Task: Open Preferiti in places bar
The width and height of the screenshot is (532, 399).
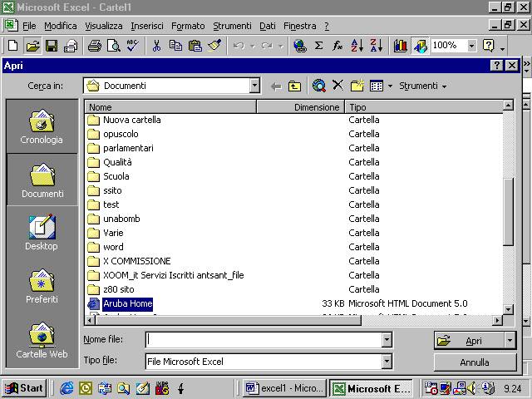Action: (x=42, y=286)
